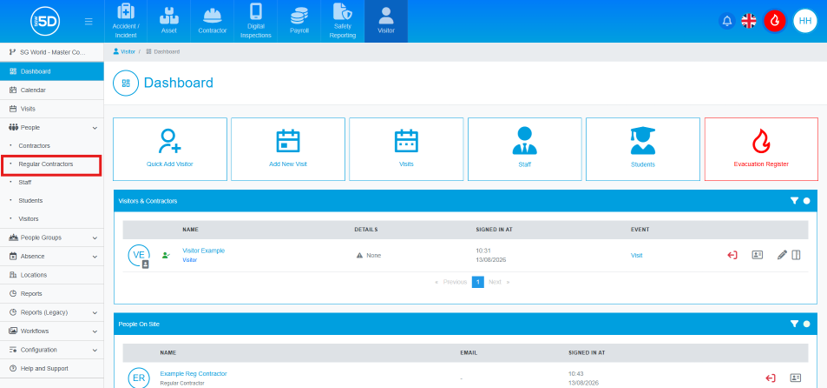Click the Add New Visit tile
Screen dimensions: 827x388
tap(288, 149)
